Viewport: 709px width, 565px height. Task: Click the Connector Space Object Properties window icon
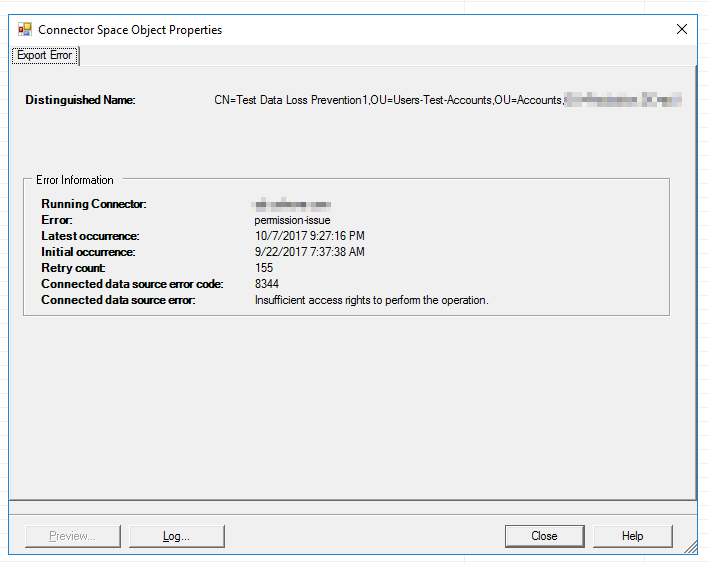[25, 30]
